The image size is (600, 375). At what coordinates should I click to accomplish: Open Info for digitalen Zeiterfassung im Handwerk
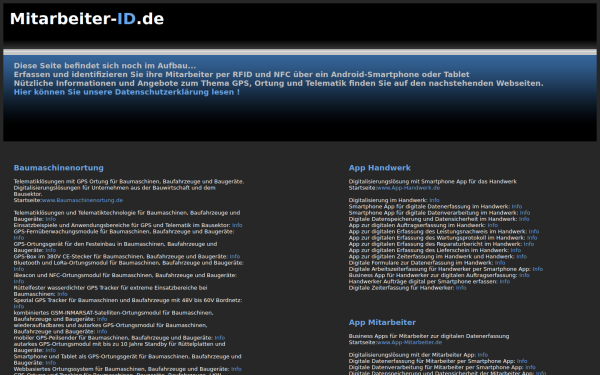pyautogui.click(x=522, y=257)
